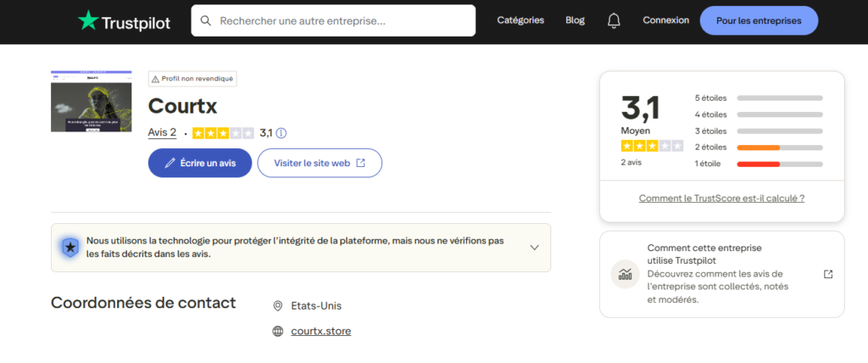Click the globe icon next to courtx.store
868x363 pixels.
pos(278,332)
